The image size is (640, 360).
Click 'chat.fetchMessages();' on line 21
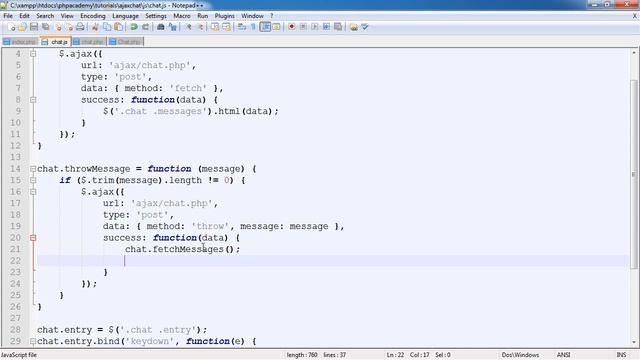pos(182,249)
